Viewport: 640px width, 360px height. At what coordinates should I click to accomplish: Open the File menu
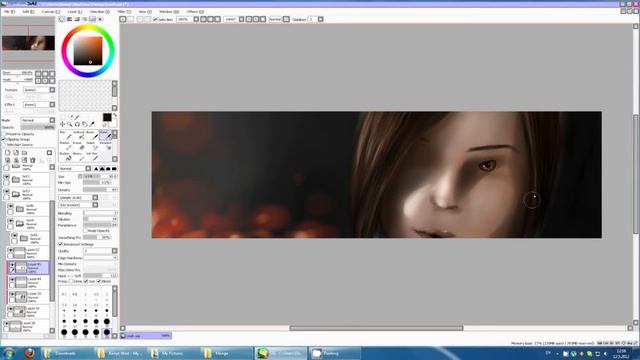tap(9, 12)
